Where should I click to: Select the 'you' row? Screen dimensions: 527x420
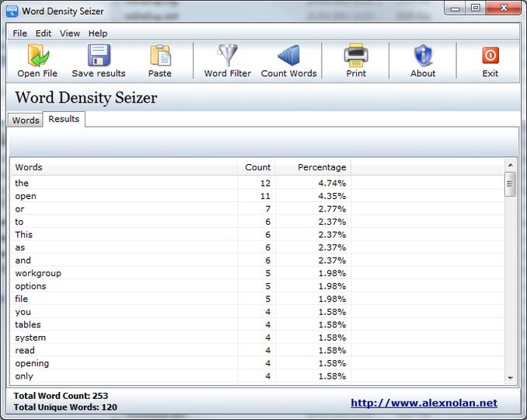click(257, 312)
